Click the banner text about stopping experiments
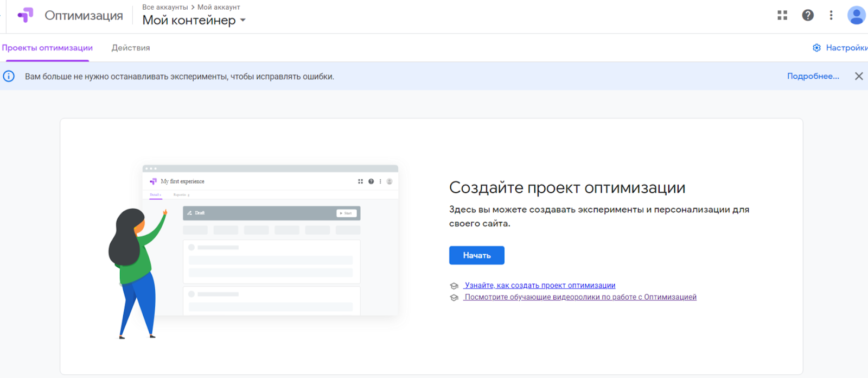The height and width of the screenshot is (378, 868). 180,77
